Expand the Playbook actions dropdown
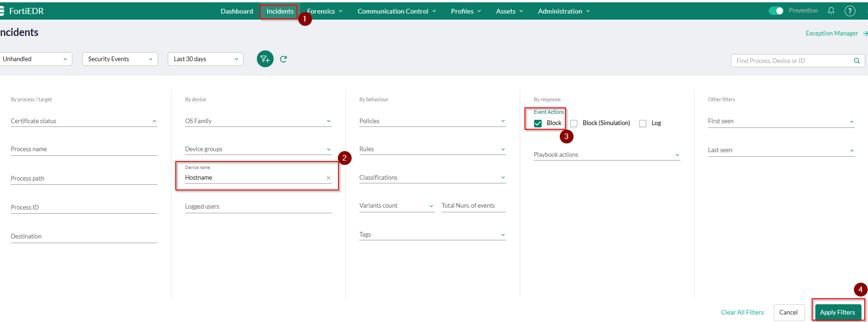The image size is (868, 322). tap(607, 154)
